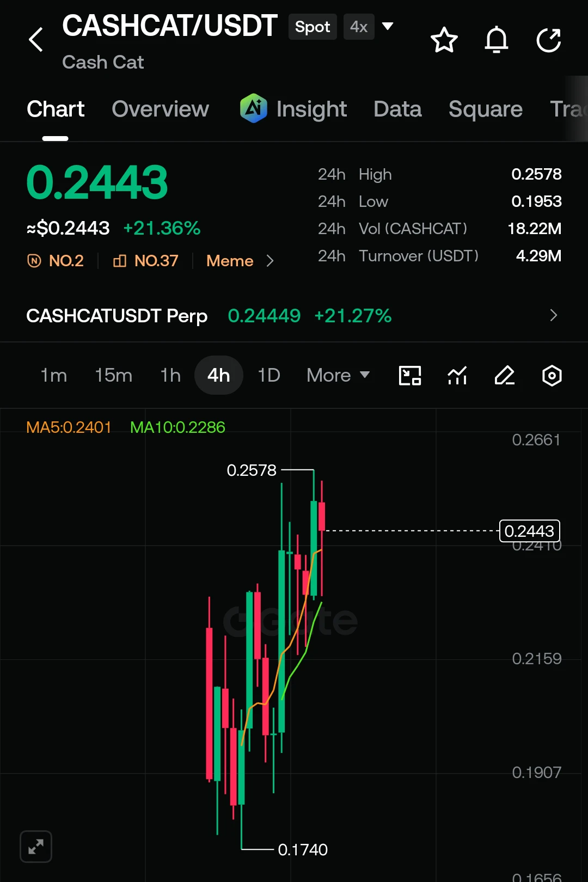Tap the ≈$0.2443 fiat price
Screen dimensions: 588x882
68,228
